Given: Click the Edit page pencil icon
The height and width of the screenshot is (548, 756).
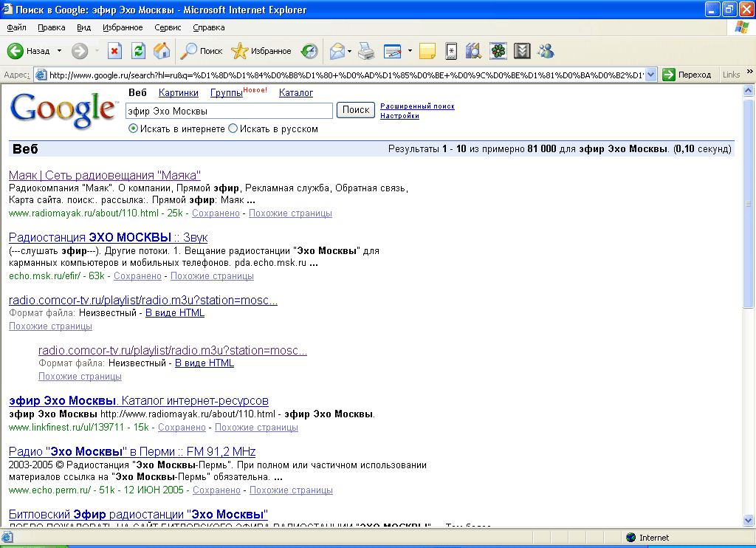Looking at the screenshot, I should (393, 51).
